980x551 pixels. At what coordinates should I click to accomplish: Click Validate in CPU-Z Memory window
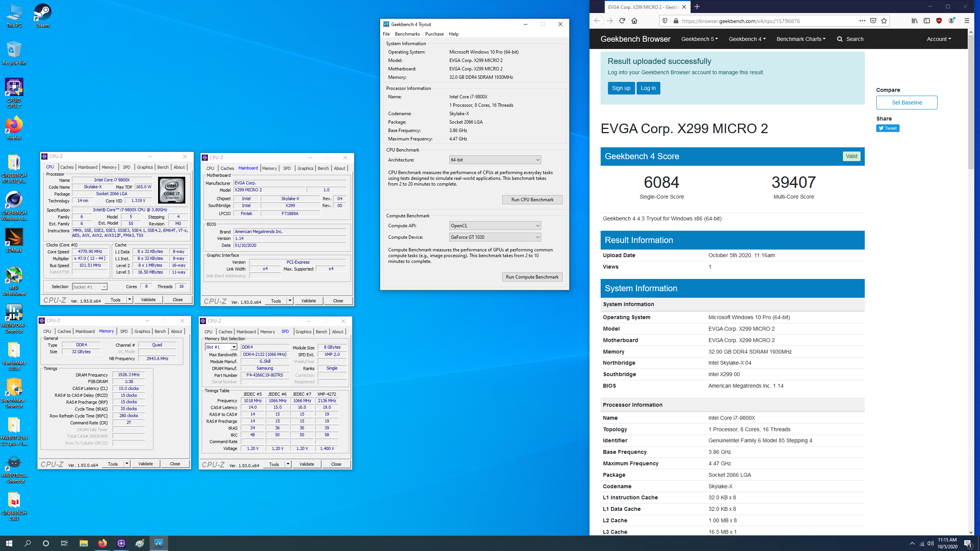point(145,464)
